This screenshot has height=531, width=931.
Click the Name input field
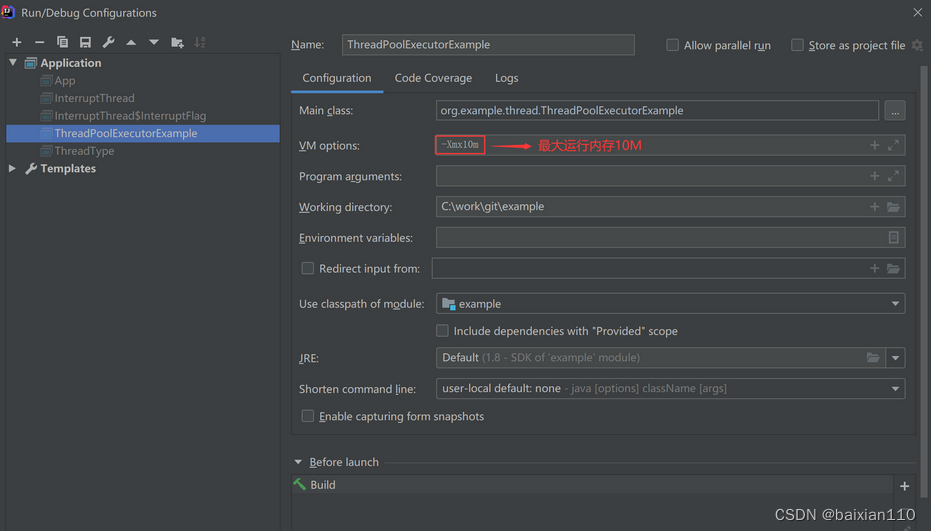488,45
